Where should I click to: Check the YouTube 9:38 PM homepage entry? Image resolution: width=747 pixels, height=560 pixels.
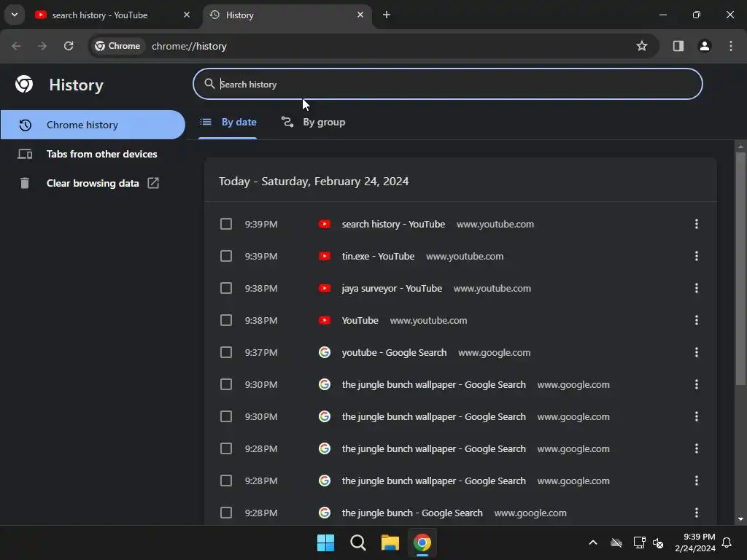coord(226,320)
